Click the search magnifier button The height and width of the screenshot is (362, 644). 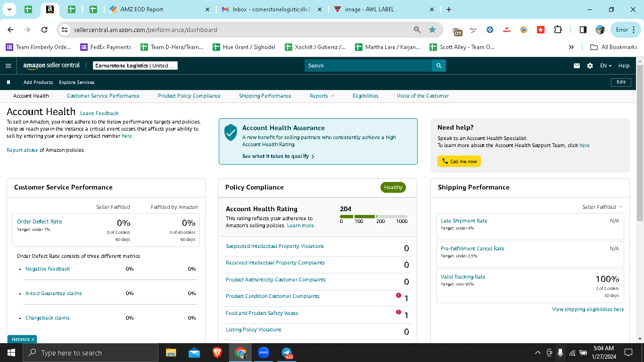(439, 66)
